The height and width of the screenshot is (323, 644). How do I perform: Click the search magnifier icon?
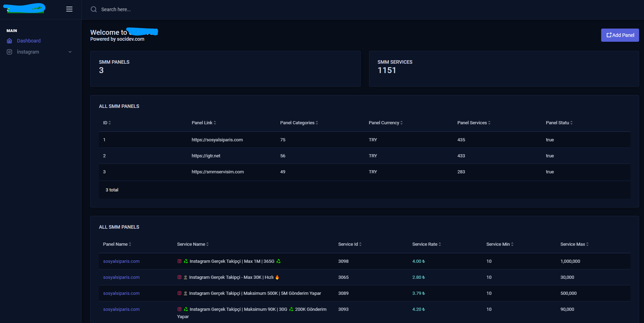coord(94,9)
